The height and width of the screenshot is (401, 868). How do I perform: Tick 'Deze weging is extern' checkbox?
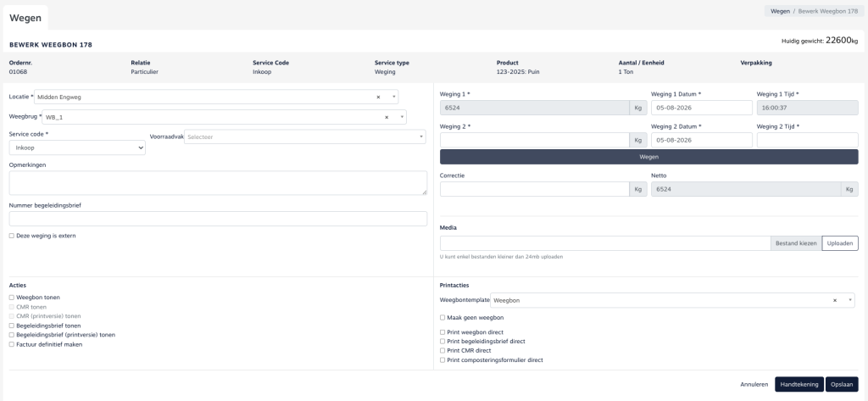point(12,236)
